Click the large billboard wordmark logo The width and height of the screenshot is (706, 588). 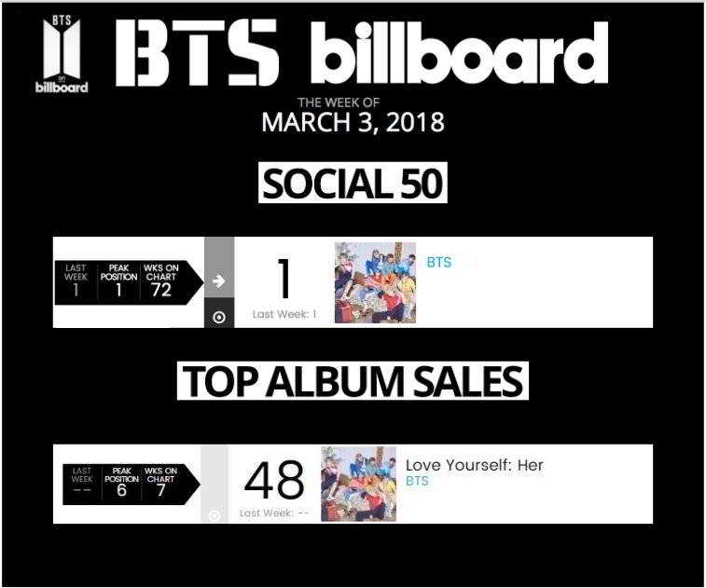click(459, 56)
